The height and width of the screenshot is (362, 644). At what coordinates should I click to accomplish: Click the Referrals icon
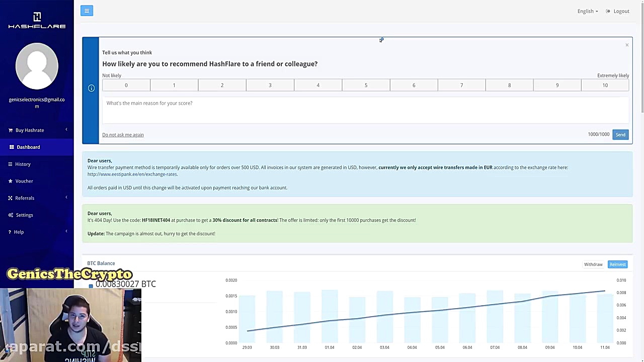pyautogui.click(x=10, y=198)
